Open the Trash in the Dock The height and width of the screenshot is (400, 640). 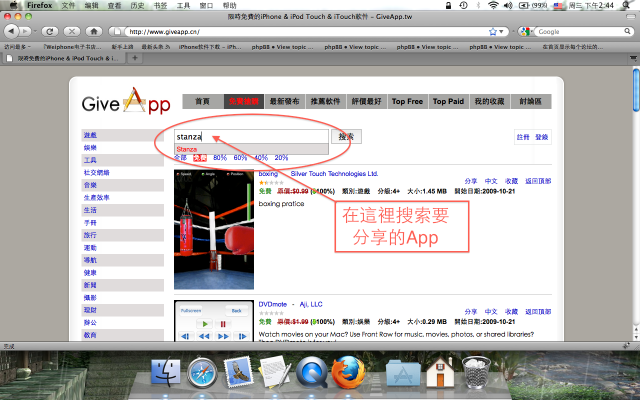[x=476, y=372]
